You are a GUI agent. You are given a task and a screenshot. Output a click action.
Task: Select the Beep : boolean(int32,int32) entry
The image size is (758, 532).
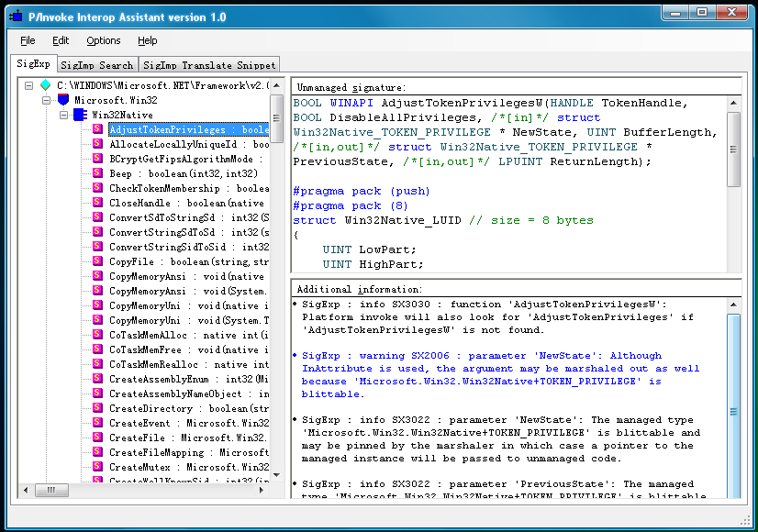[x=184, y=173]
